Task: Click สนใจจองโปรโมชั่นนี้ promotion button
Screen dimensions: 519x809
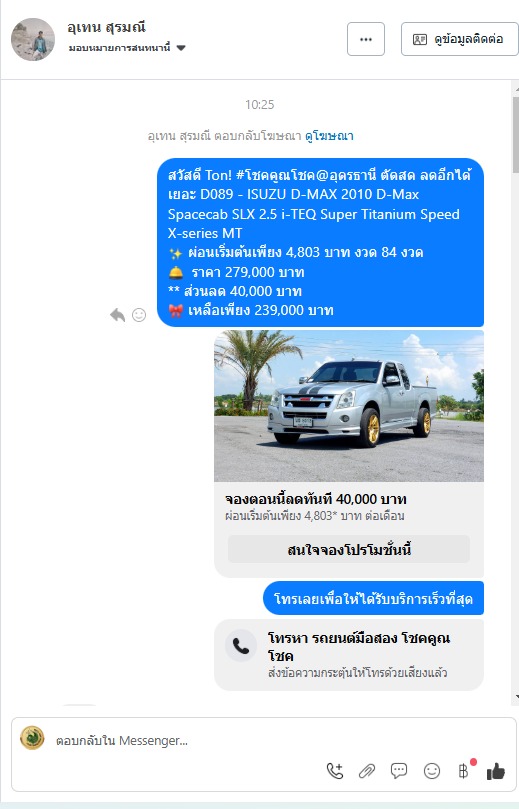Action: pyautogui.click(x=349, y=549)
